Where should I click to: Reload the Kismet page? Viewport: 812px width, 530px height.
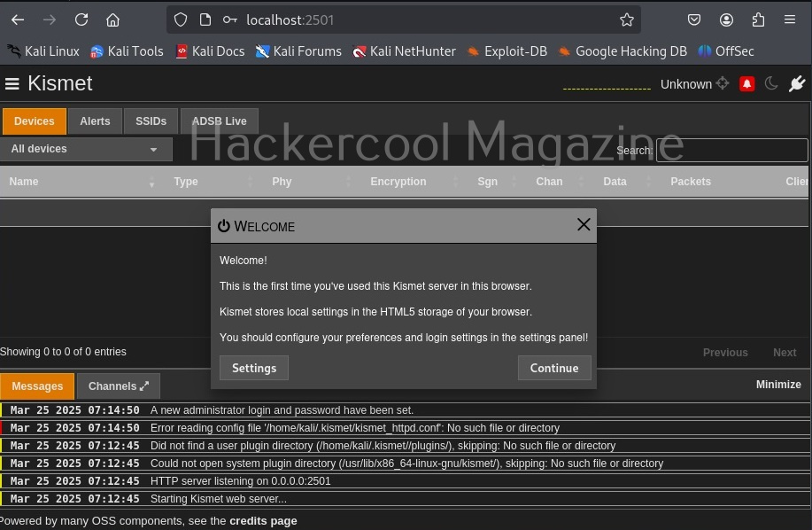(81, 19)
